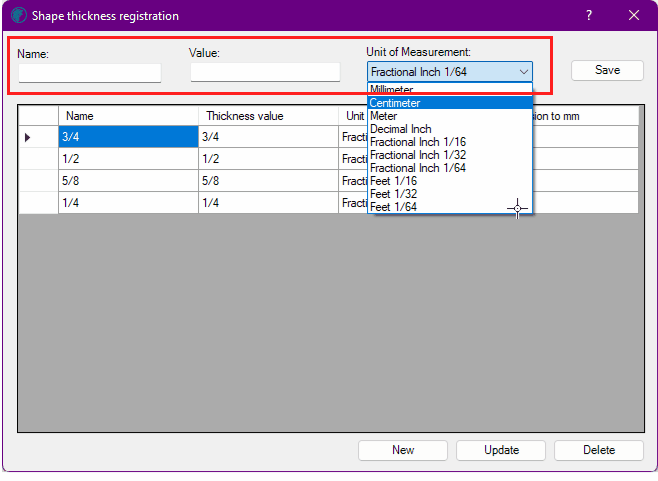
Task: Click the Name input field
Action: tap(90, 73)
